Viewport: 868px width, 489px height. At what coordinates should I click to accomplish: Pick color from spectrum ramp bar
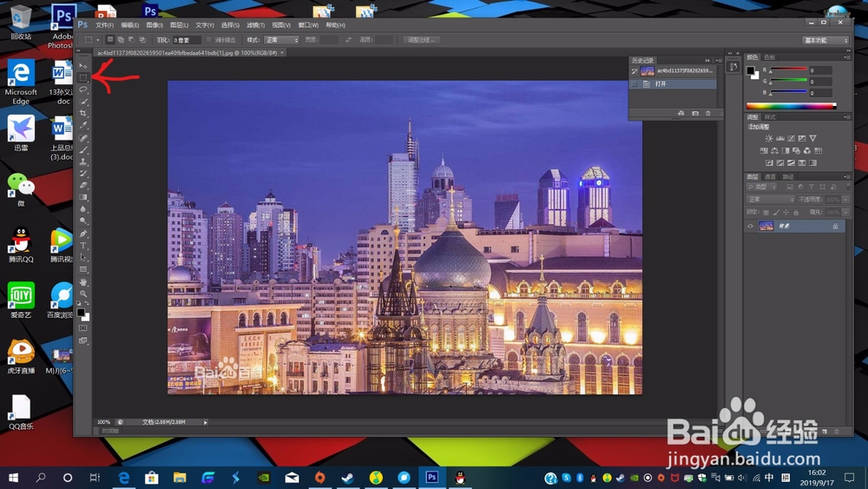coord(791,106)
